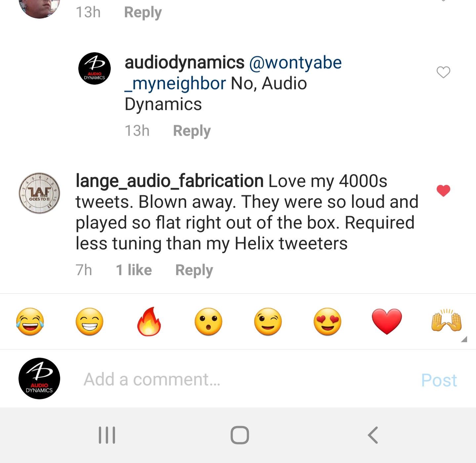Reply to lange_audio_fabrication comment
476x463 pixels.
pos(194,270)
